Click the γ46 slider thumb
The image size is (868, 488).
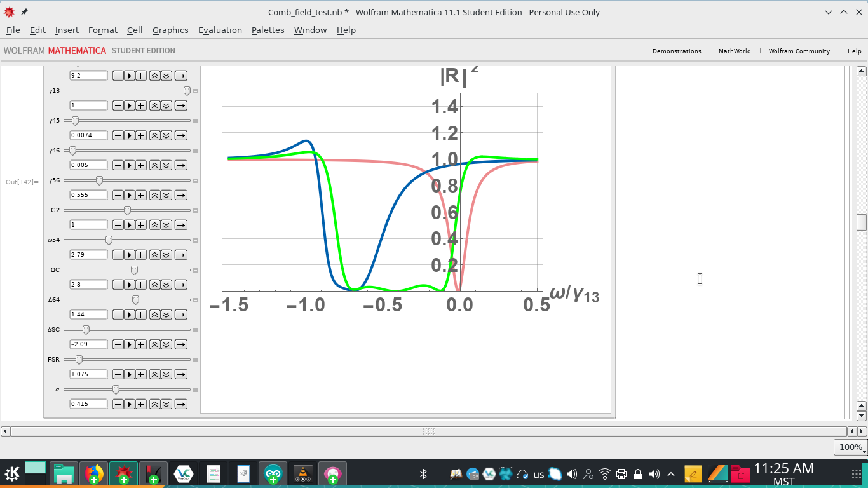(x=72, y=151)
